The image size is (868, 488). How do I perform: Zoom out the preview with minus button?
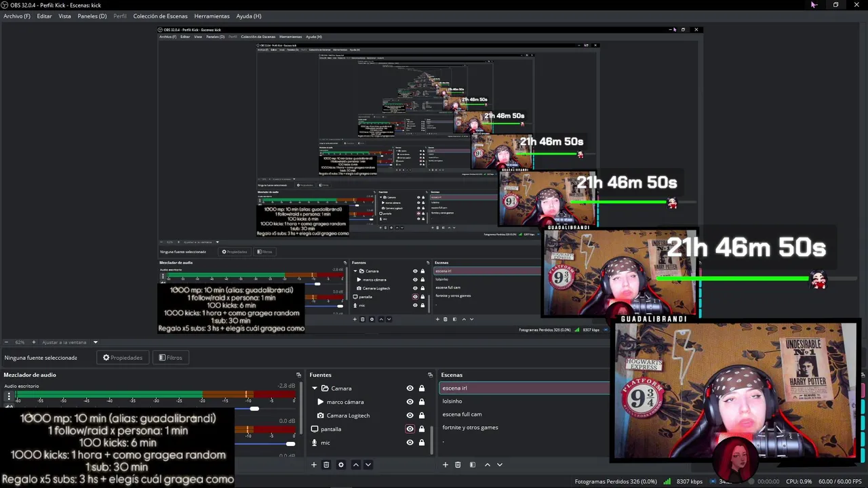pyautogui.click(x=6, y=342)
